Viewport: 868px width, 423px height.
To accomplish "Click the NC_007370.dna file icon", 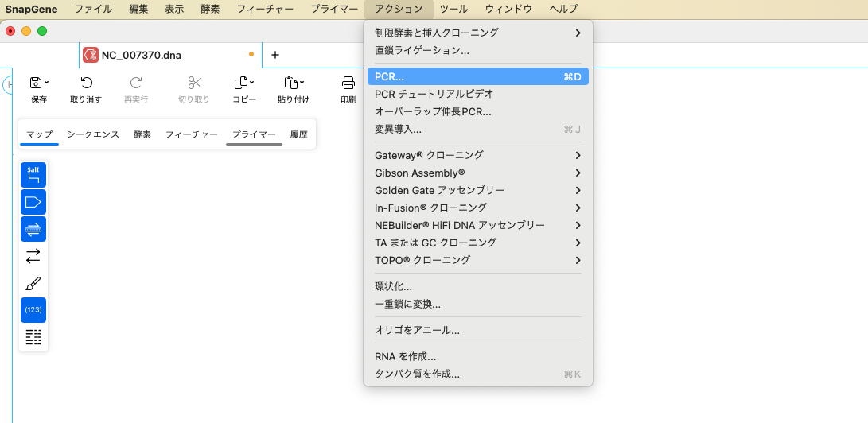I will click(x=90, y=55).
